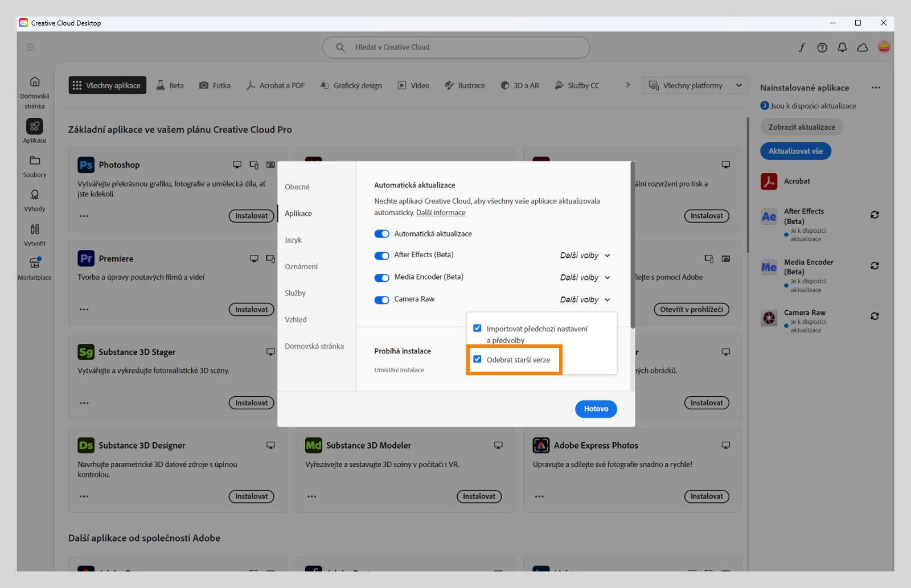Screen dimensions: 911x588
Task: Click the After Effects (Beta) update icon
Action: pyautogui.click(x=875, y=215)
